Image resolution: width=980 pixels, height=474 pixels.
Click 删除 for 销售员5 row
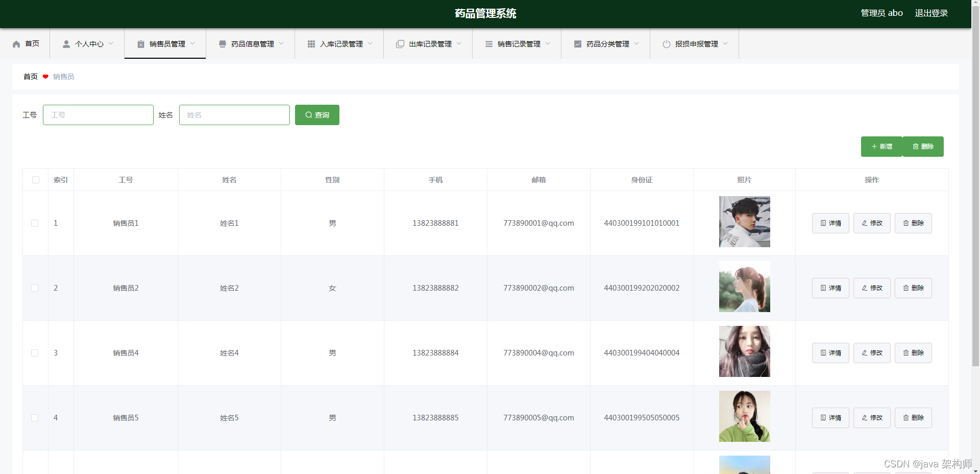[913, 418]
